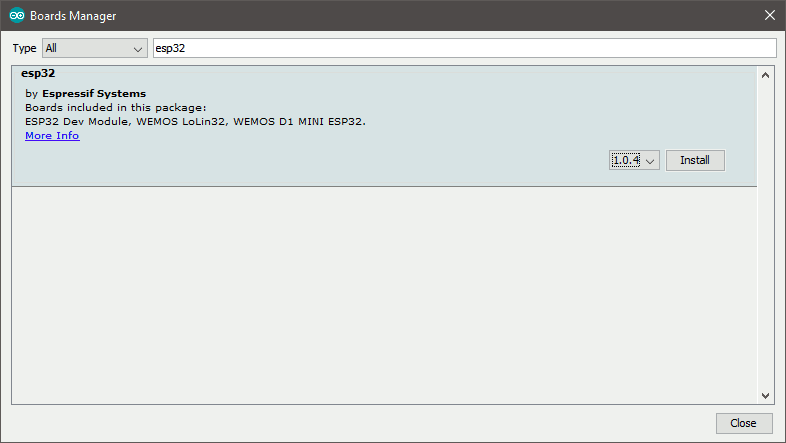This screenshot has width=786, height=443.
Task: Click the arrow beside version 1.0.4
Action: point(650,161)
